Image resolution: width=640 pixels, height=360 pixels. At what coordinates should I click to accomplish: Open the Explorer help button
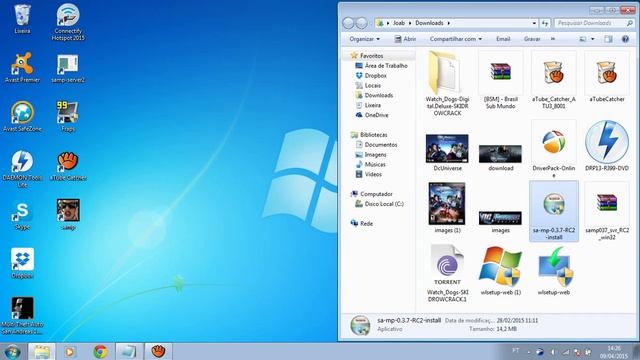click(x=625, y=39)
